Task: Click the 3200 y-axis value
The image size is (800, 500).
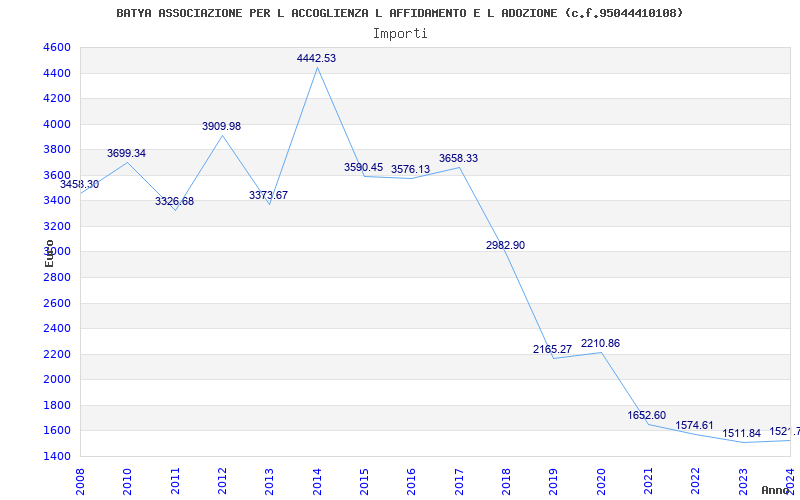Action: pyautogui.click(x=57, y=226)
